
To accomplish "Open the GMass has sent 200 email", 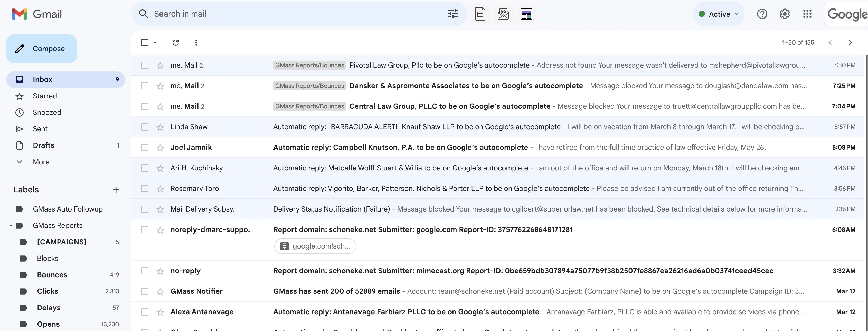I will pos(498,291).
